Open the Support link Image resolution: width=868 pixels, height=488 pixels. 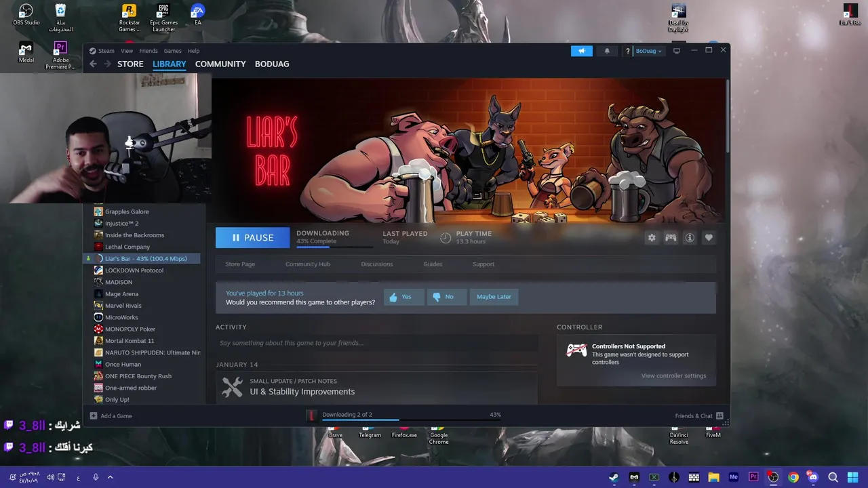pyautogui.click(x=484, y=264)
